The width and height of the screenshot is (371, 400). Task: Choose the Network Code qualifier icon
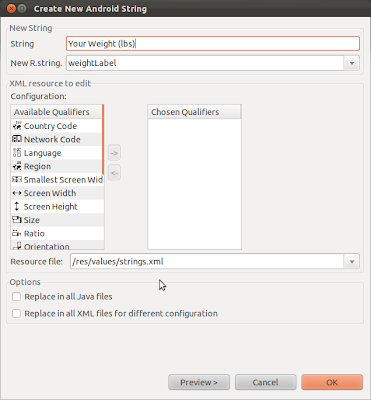[x=17, y=139]
